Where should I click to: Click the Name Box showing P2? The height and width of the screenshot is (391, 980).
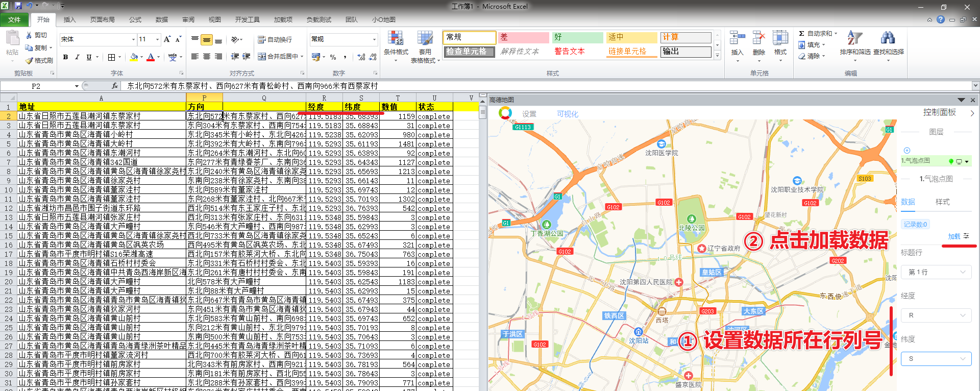click(36, 86)
